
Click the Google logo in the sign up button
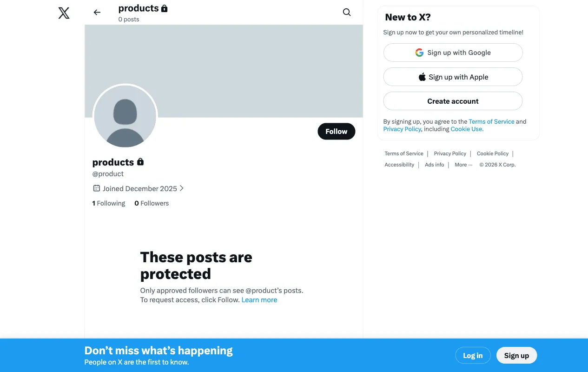(419, 53)
